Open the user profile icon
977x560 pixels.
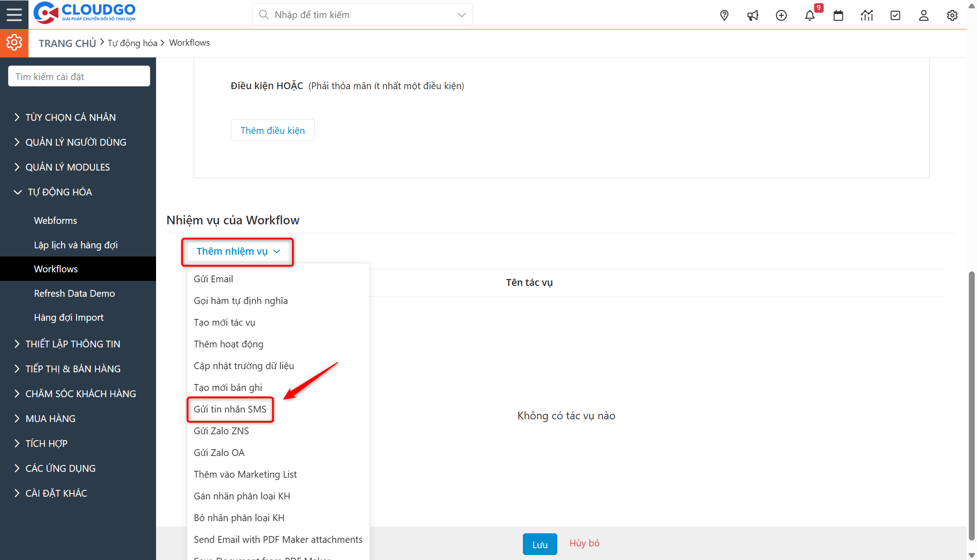(924, 15)
